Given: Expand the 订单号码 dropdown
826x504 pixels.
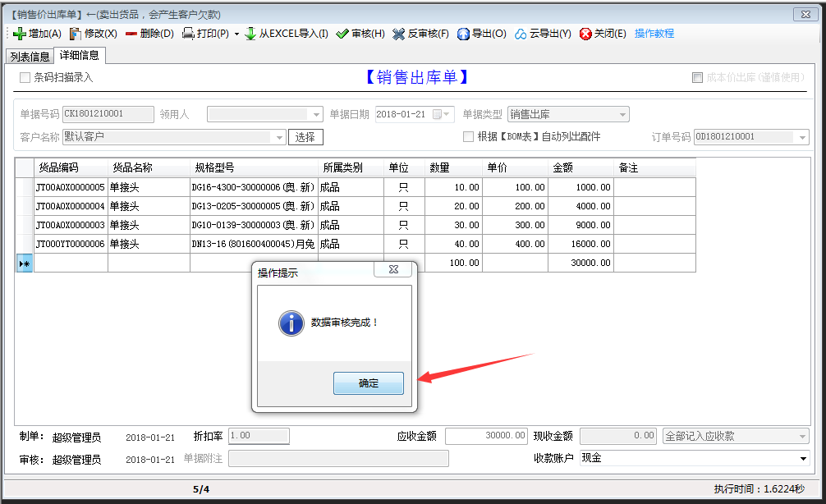Looking at the screenshot, I should click(x=801, y=137).
